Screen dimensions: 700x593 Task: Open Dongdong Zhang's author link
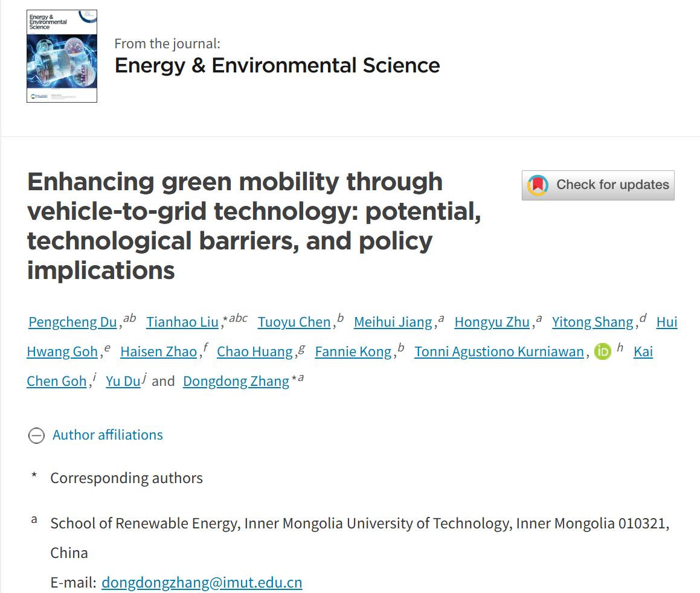[236, 381]
